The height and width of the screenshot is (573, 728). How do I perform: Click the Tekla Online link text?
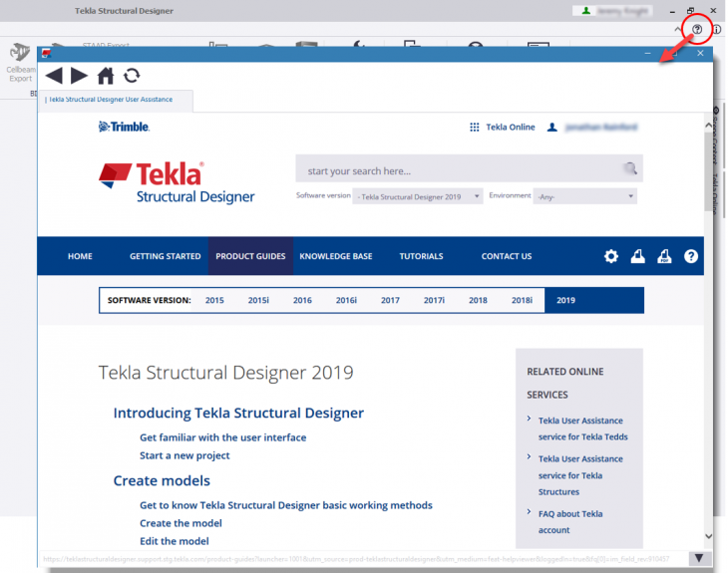coord(511,128)
